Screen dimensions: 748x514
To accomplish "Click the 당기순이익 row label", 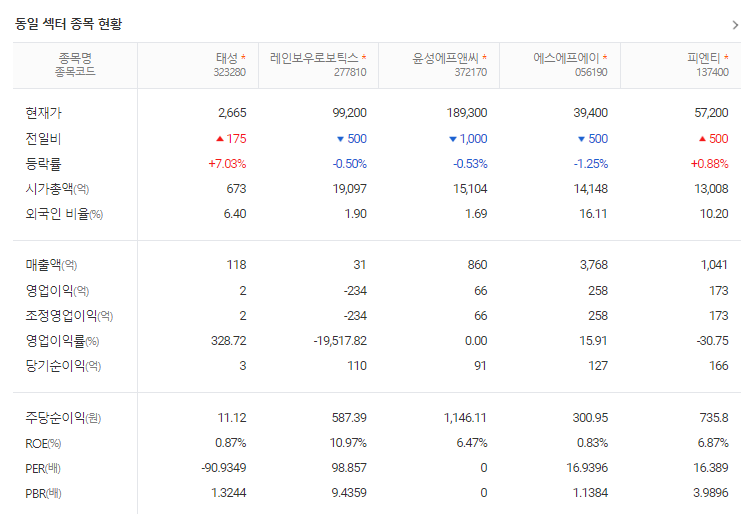I will (x=63, y=366).
